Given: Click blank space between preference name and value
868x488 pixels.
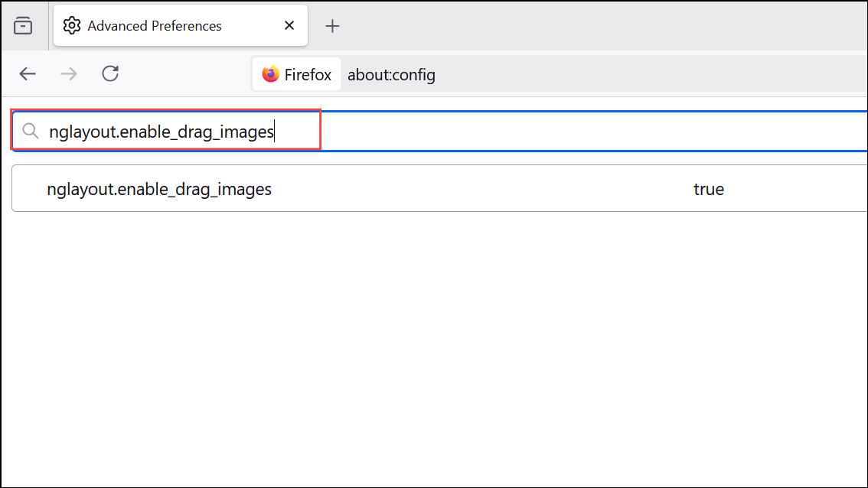Looking at the screenshot, I should click(482, 189).
